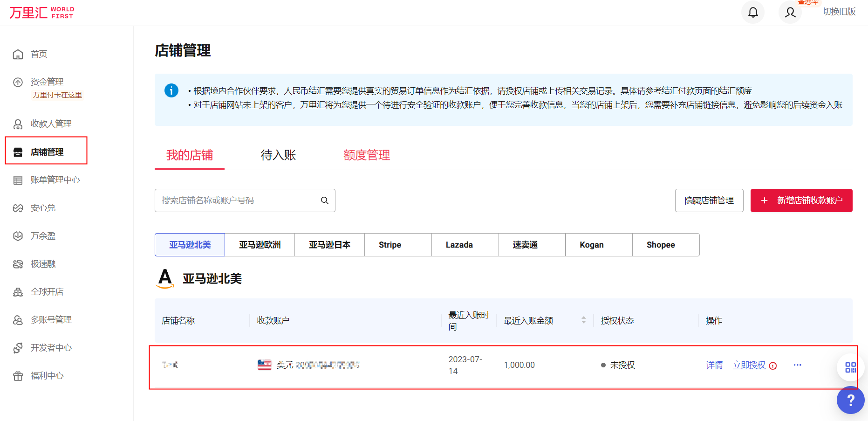This screenshot has height=421, width=868.
Task: Click the QR code icon on the right edge
Action: click(x=850, y=367)
